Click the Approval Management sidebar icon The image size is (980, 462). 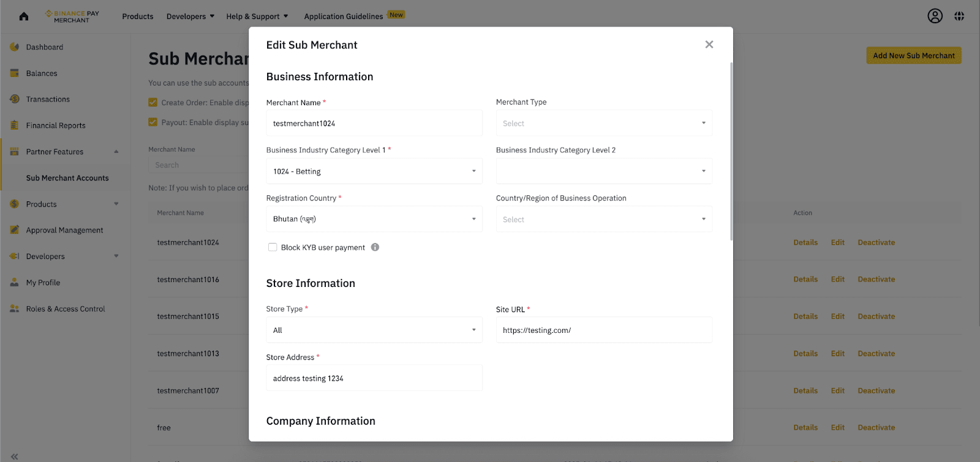point(15,230)
